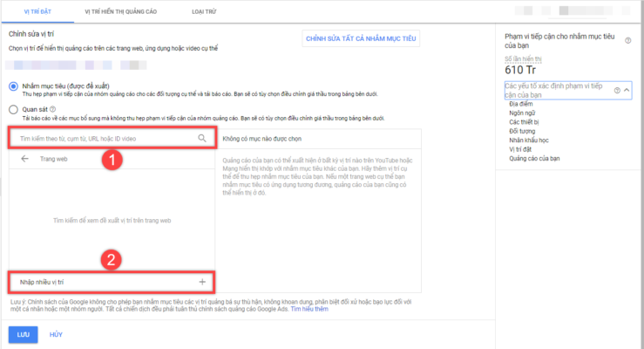Open the Tìm hiểu thêm link
This screenshot has width=644, height=349.
point(309,309)
